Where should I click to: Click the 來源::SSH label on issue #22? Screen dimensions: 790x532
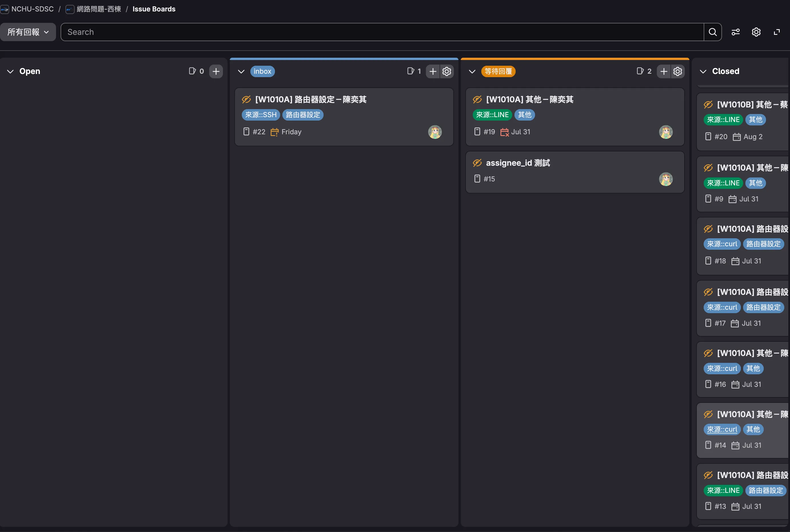[261, 115]
